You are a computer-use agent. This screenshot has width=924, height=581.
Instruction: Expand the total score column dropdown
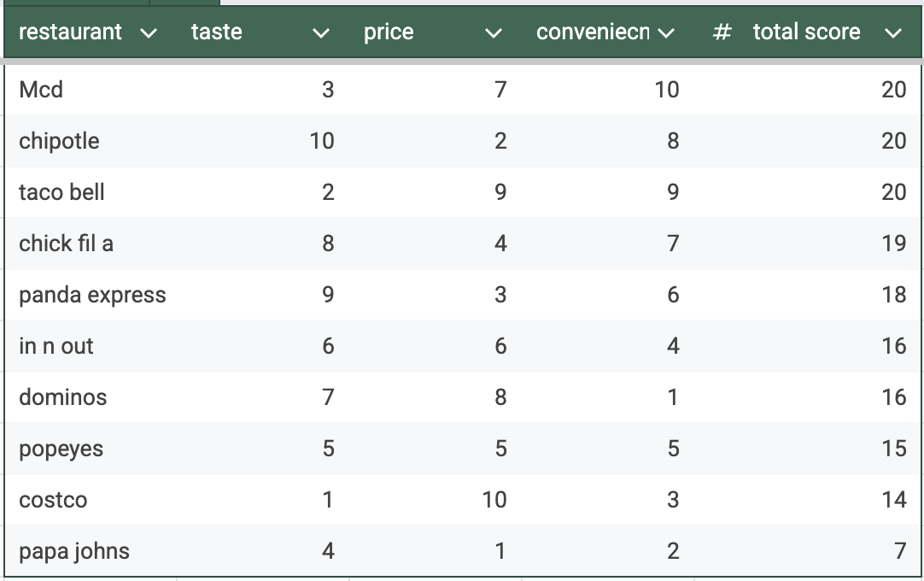point(893,33)
